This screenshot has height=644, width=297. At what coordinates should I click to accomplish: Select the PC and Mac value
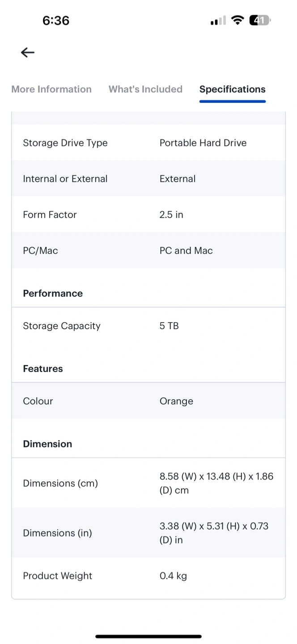pyautogui.click(x=186, y=250)
